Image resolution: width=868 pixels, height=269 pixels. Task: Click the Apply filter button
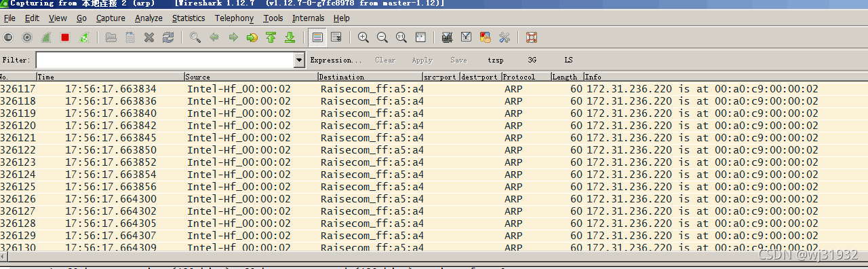click(x=422, y=60)
